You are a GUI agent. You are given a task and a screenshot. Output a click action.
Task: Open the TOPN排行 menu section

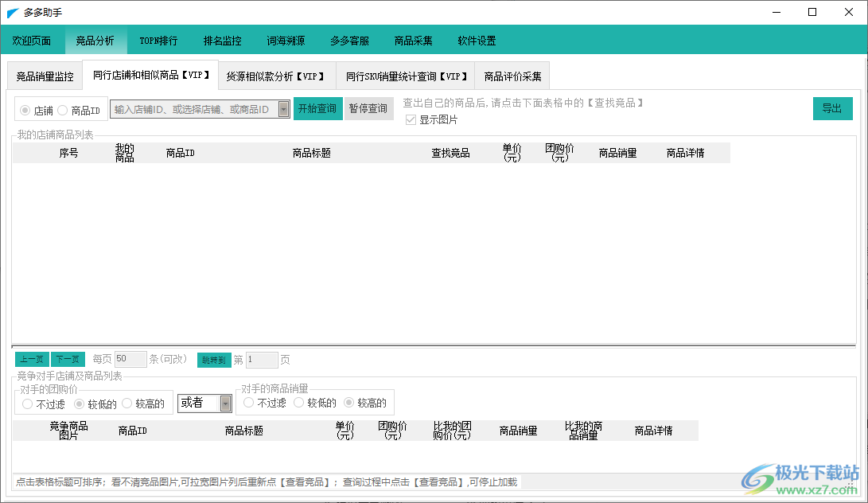coord(158,40)
